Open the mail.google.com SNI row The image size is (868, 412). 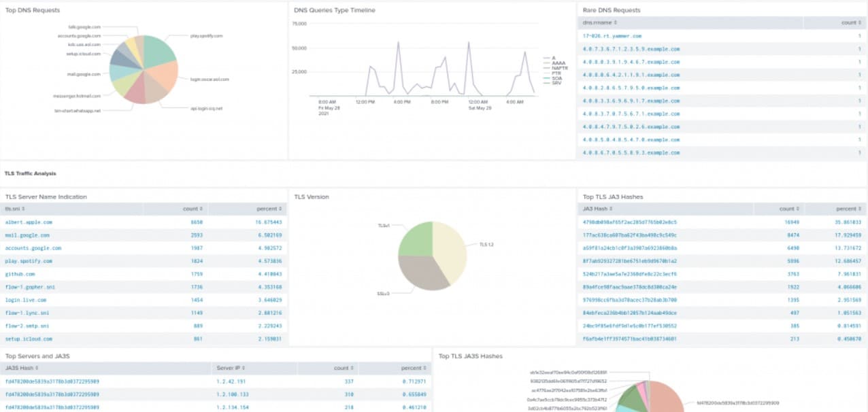[x=27, y=235]
